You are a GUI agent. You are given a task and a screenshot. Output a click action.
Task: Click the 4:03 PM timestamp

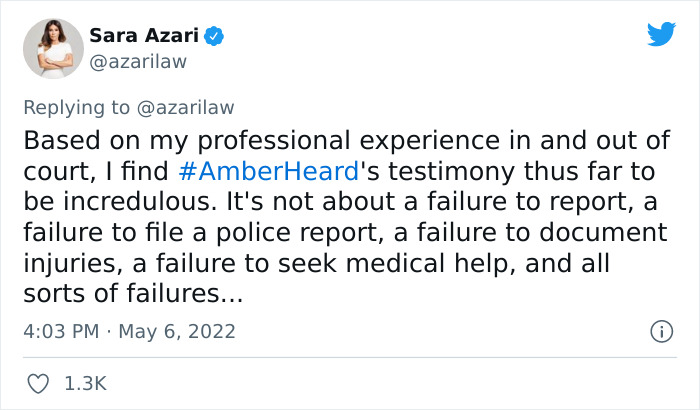pyautogui.click(x=63, y=331)
